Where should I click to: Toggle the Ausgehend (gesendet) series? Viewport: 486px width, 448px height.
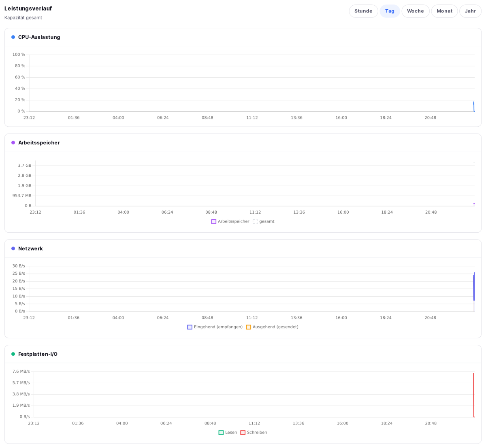pyautogui.click(x=272, y=327)
